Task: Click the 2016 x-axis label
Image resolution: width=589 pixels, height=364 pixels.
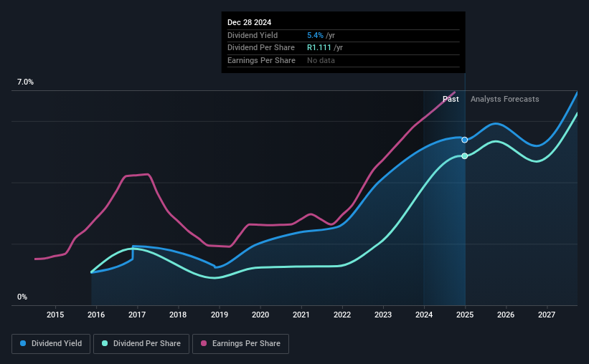Action: pyautogui.click(x=96, y=315)
